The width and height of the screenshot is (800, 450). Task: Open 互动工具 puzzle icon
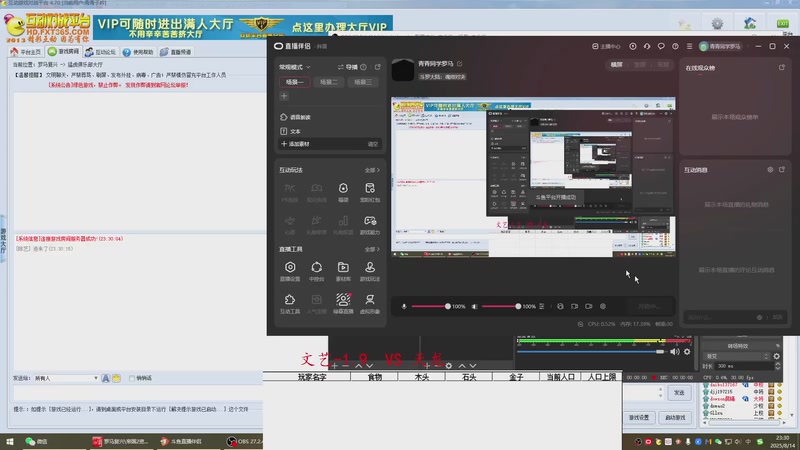click(x=290, y=303)
